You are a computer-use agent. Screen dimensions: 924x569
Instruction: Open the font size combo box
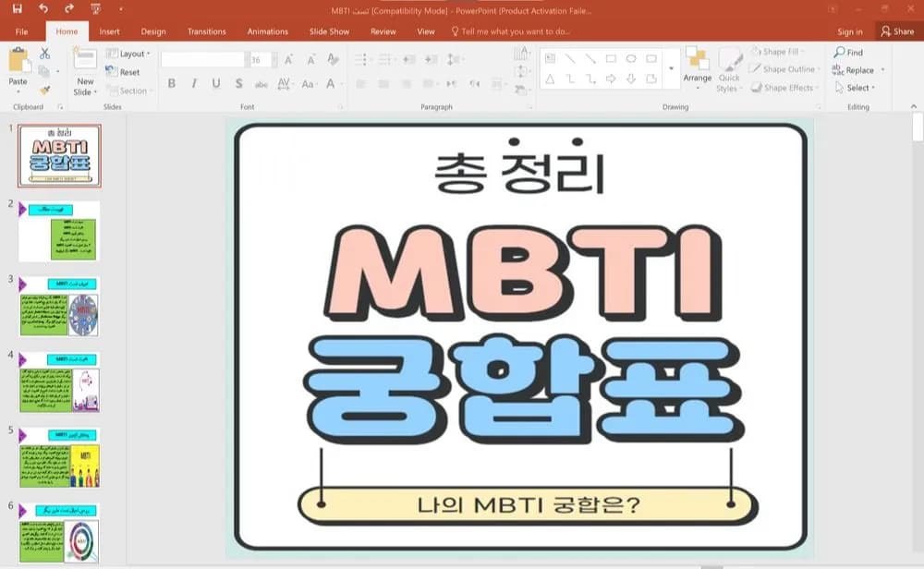(262, 59)
